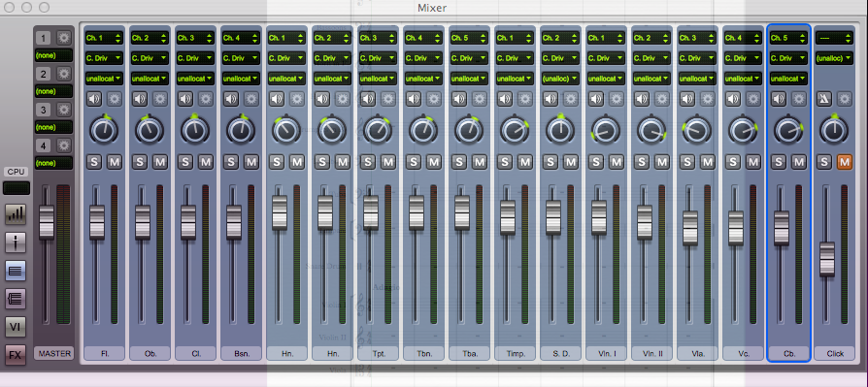The width and height of the screenshot is (868, 387).
Task: Change the Ch. 5 channel stepper on Tba.
Action: tap(468, 38)
